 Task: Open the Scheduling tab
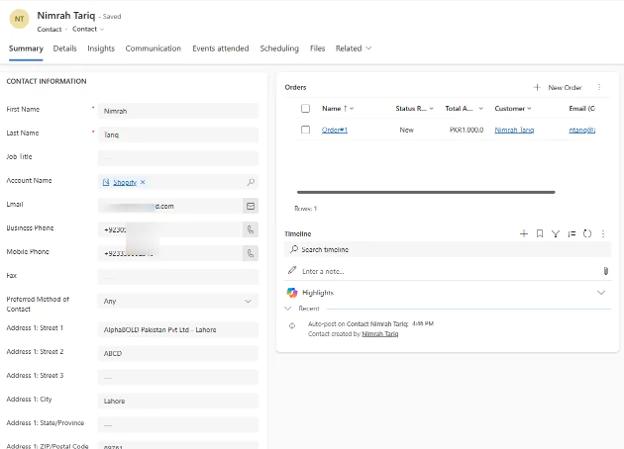pyautogui.click(x=279, y=49)
